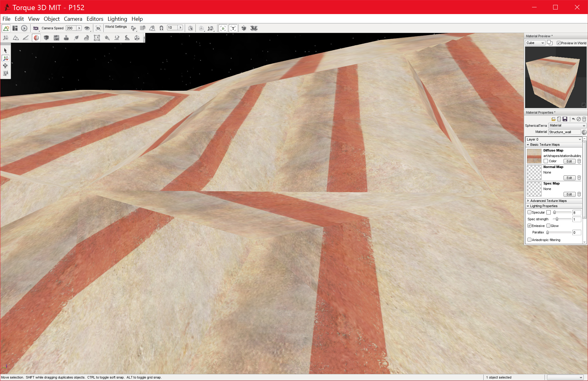Click the object bounding box selection icon
Image resolution: width=588 pixels, height=381 pixels.
click(x=191, y=28)
